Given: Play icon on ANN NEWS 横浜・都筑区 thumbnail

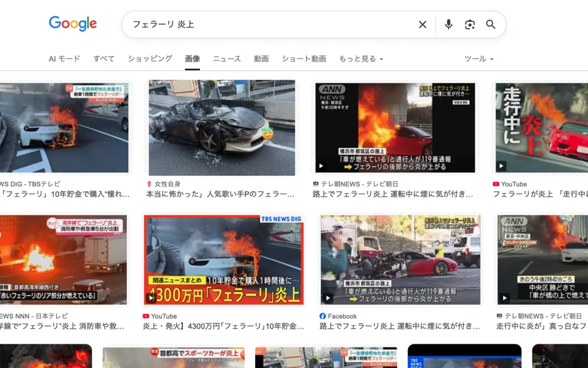Looking at the screenshot, I should click(x=321, y=166).
